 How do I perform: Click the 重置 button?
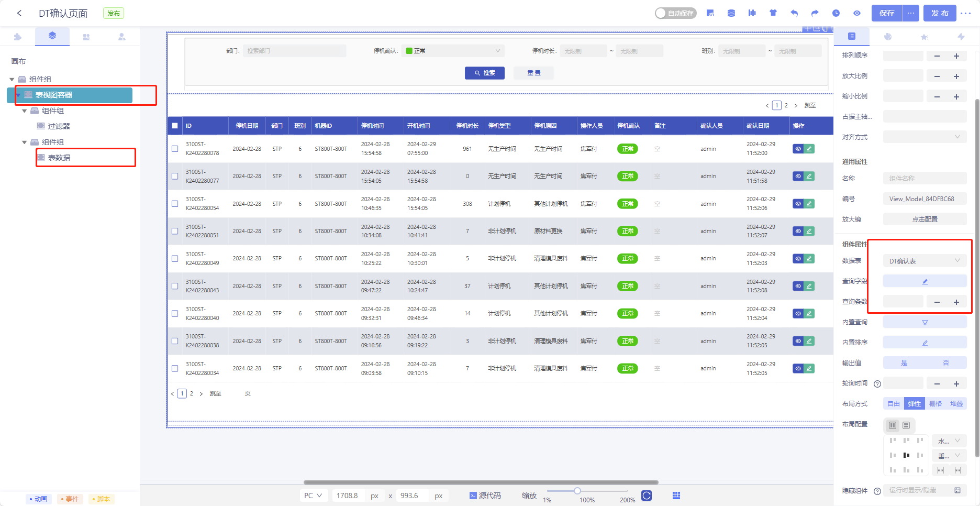[534, 73]
